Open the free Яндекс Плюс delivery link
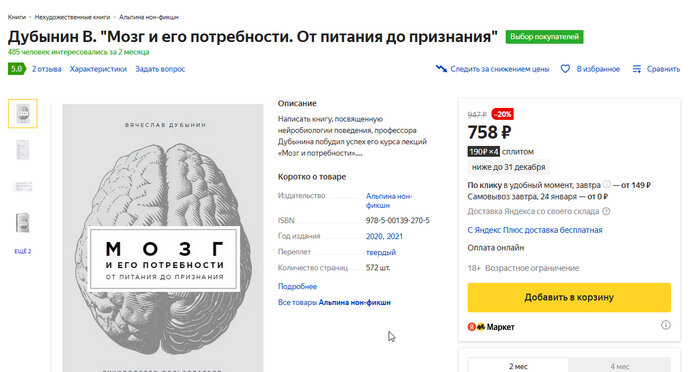Screen dimensions: 700x372 point(535,230)
